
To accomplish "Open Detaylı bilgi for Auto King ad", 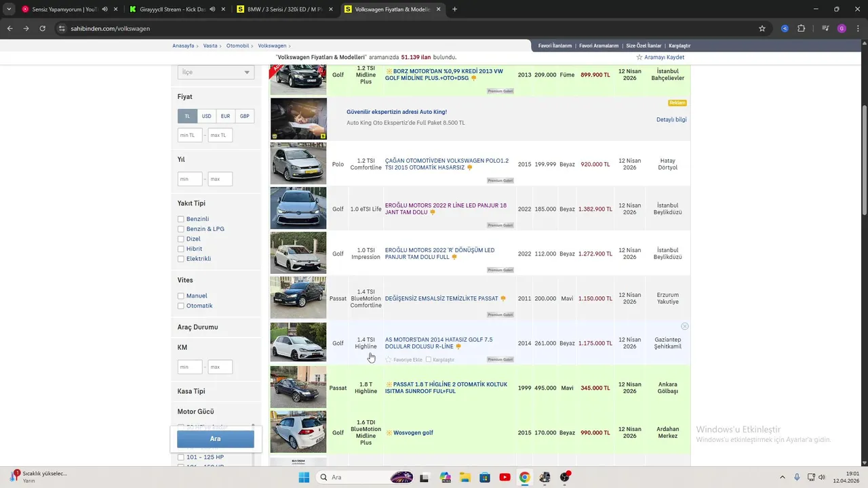I will click(671, 120).
